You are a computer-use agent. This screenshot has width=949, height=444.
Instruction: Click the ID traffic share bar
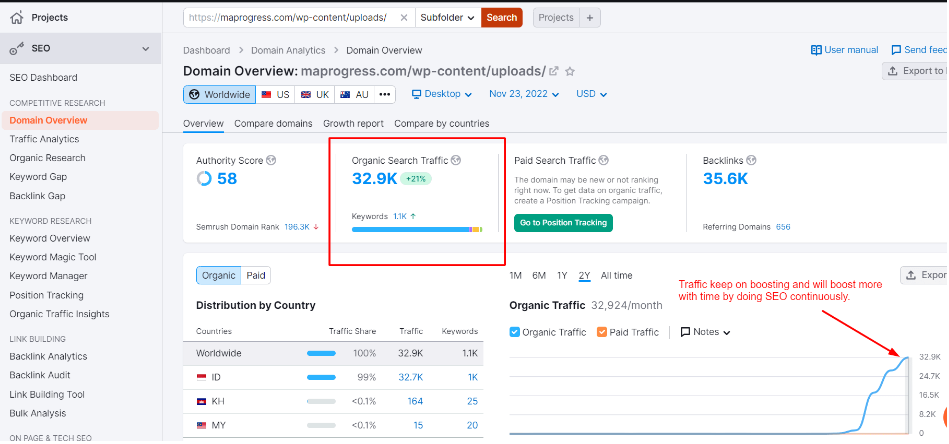(x=321, y=377)
